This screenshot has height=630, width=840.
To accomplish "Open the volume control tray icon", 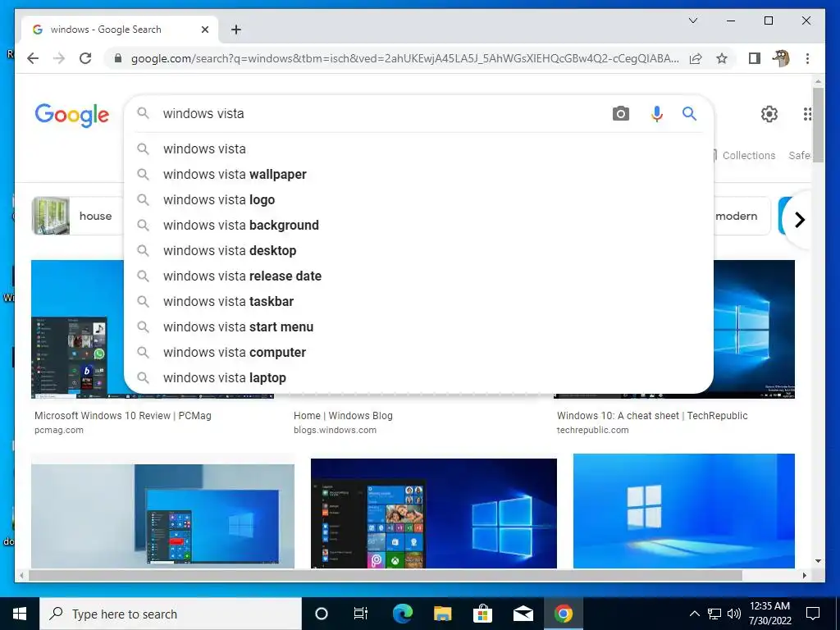I will coord(734,614).
